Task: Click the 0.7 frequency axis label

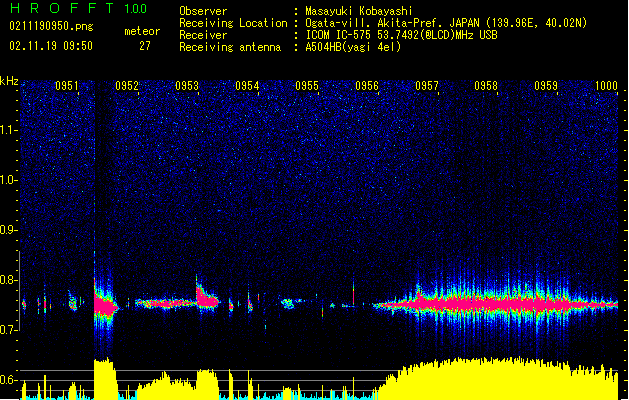Action: coord(9,330)
